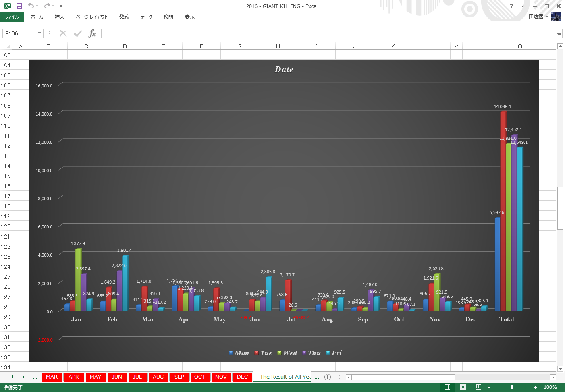Image resolution: width=565 pixels, height=392 pixels.
Task: Switch to the AUG sheet tab
Action: coord(158,377)
